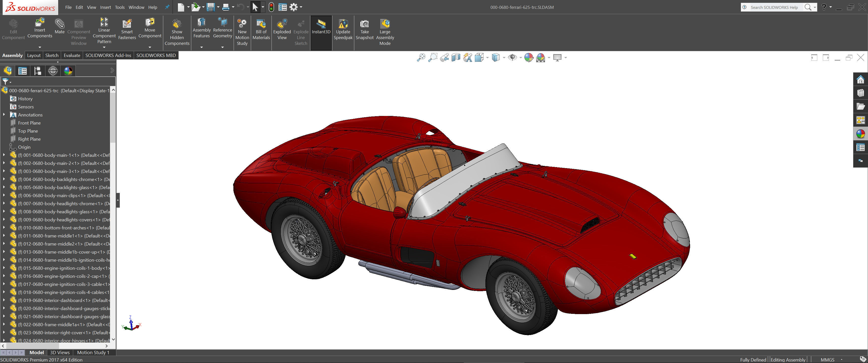Pin the menu bar with pushpin

tap(167, 7)
